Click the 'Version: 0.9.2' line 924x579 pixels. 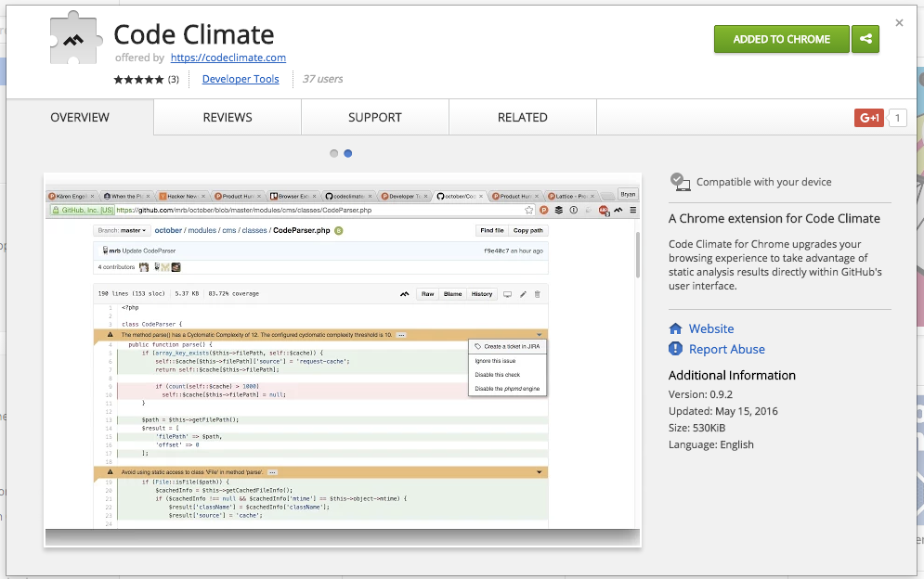pyautogui.click(x=700, y=394)
